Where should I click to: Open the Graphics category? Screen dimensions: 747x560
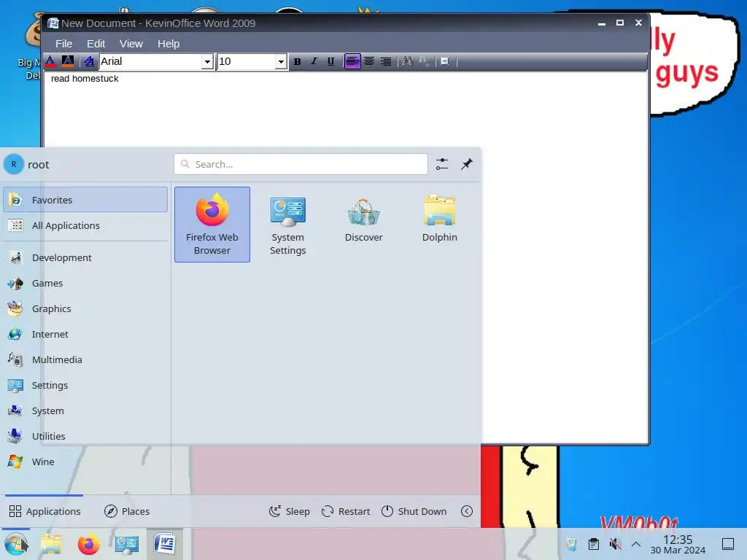[x=85, y=308]
